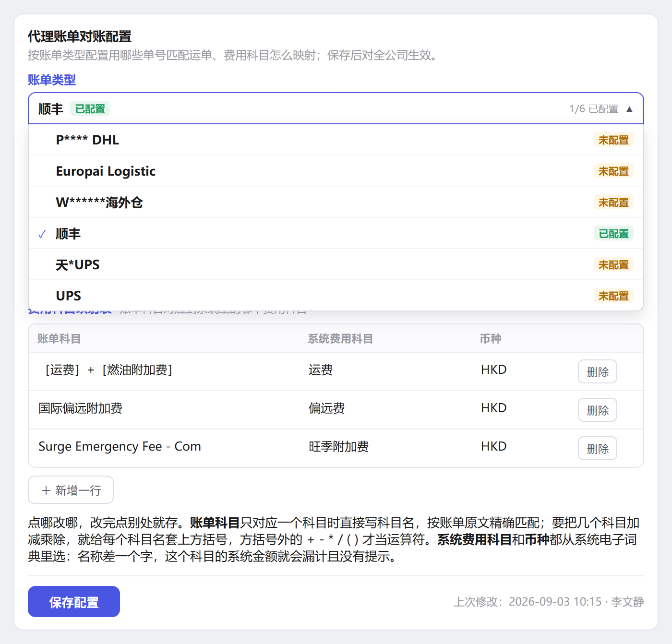
Task: Click 未配置 badge on the last UPS row
Action: pos(613,296)
